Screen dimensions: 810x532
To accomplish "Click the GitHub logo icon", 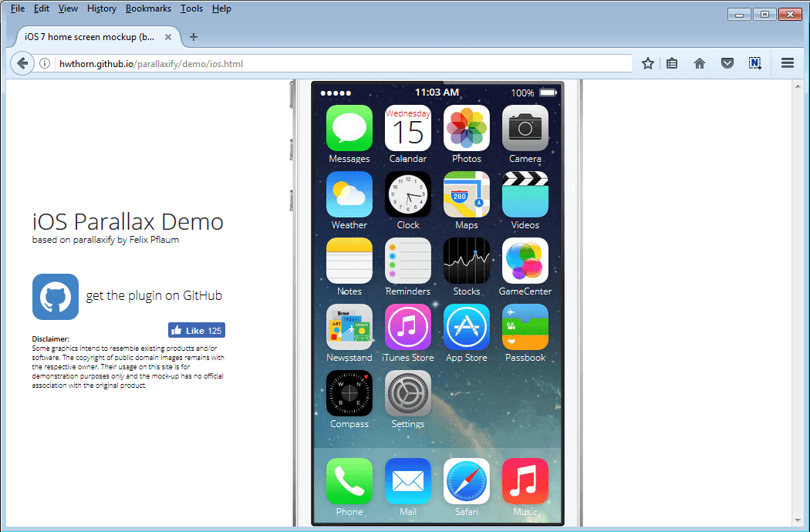I will pos(55,297).
